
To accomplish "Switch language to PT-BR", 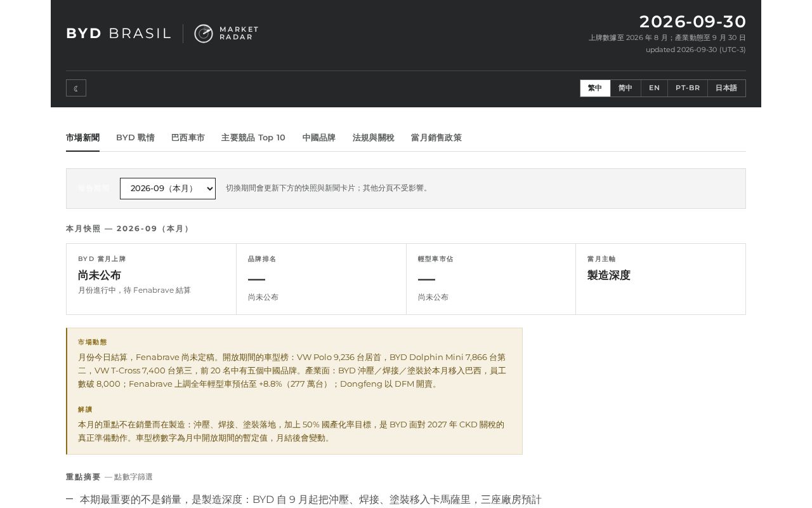I will [688, 88].
